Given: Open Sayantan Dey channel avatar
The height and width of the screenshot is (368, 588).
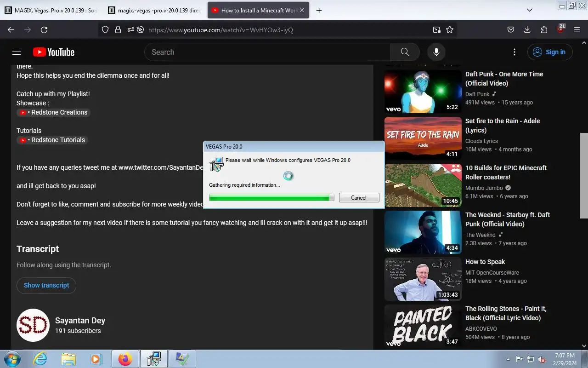Looking at the screenshot, I should pyautogui.click(x=33, y=325).
